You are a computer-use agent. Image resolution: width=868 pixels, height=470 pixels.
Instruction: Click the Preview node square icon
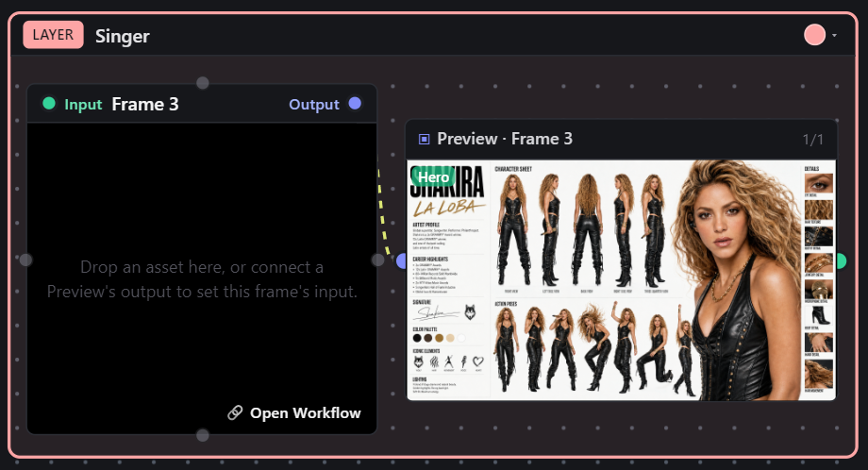424,139
